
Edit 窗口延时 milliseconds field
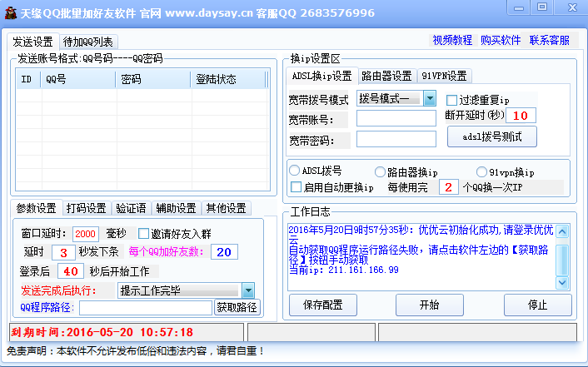pyautogui.click(x=86, y=234)
